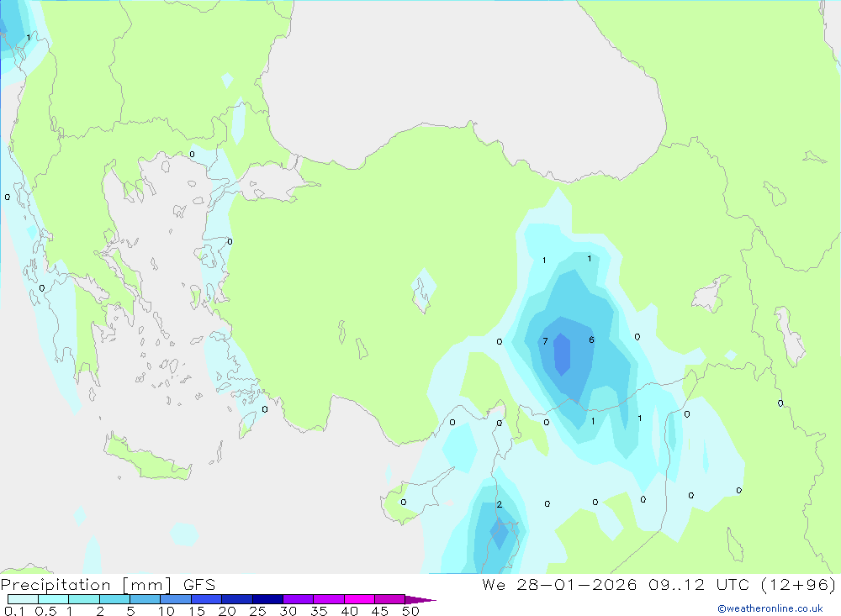Image resolution: width=841 pixels, height=616 pixels.
Task: Click the arrow tip above 50 mm on legend
Action: point(420,600)
